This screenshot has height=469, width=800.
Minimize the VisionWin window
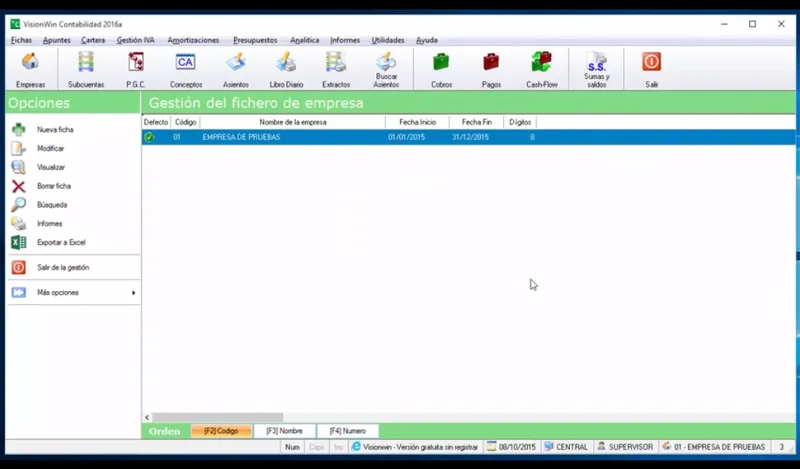[724, 24]
